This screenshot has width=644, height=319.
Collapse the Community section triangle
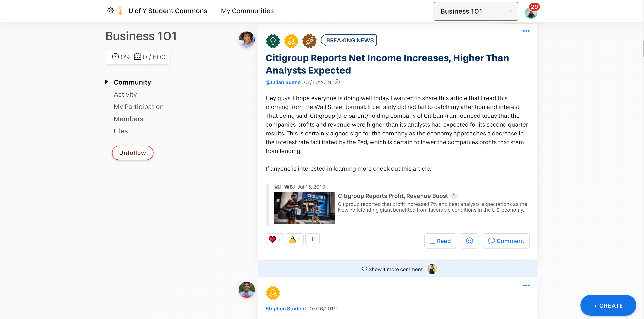coord(107,82)
